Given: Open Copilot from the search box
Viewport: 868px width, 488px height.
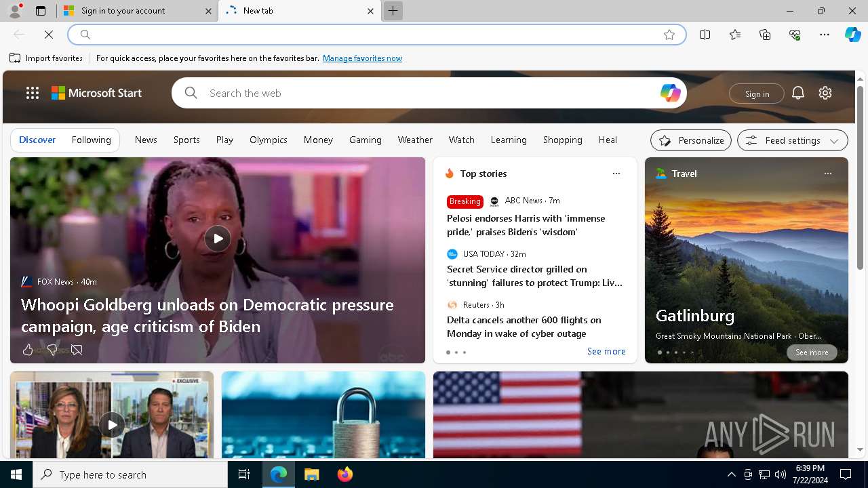Looking at the screenshot, I should 670,93.
